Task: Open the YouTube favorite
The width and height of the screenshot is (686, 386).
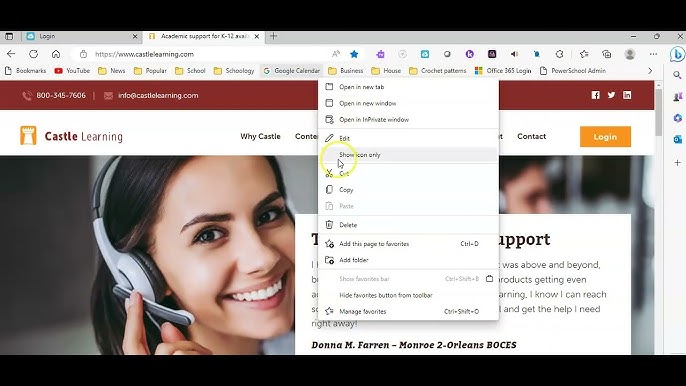Action: [72, 71]
